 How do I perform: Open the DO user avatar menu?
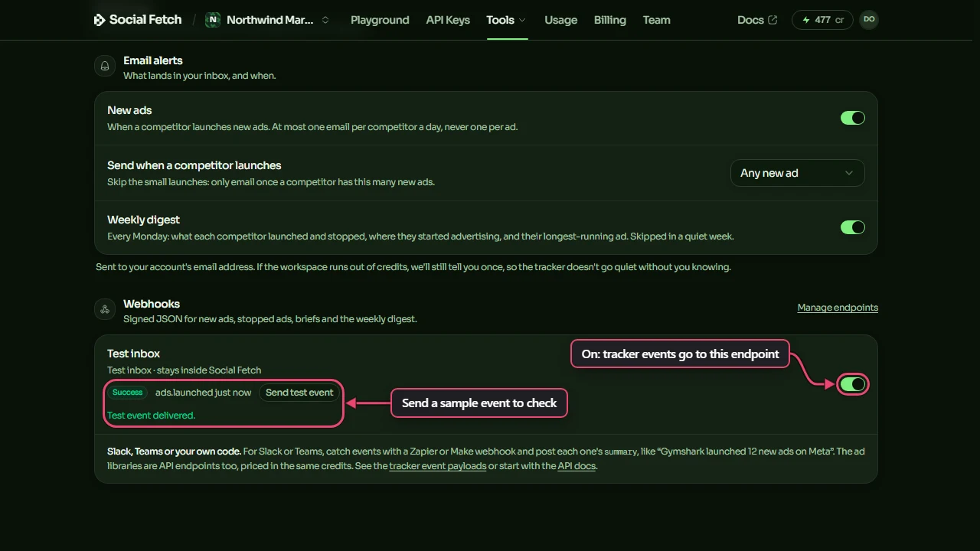click(x=869, y=20)
